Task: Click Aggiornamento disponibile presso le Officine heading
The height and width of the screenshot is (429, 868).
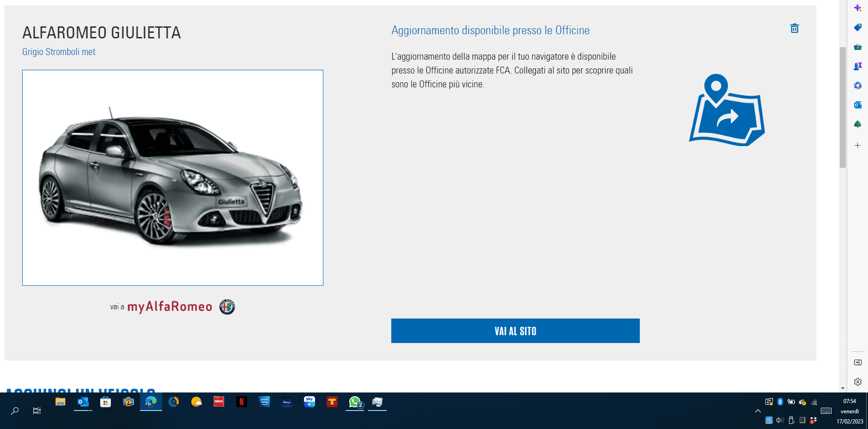Action: [x=491, y=31]
